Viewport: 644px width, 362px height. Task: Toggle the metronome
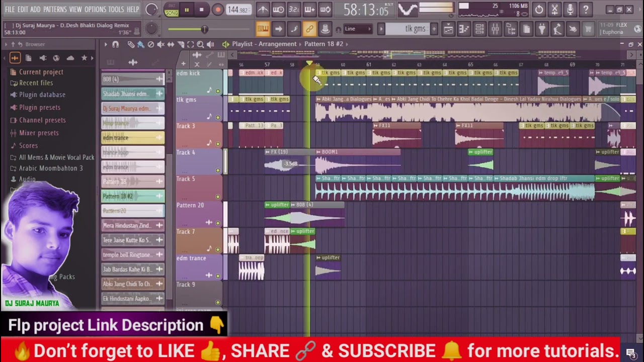click(x=263, y=10)
